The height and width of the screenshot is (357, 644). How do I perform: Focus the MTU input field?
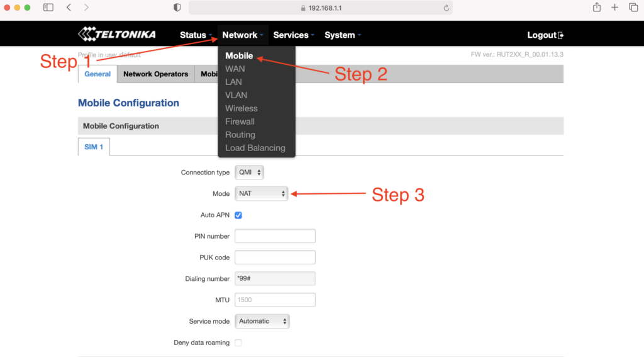pyautogui.click(x=275, y=300)
